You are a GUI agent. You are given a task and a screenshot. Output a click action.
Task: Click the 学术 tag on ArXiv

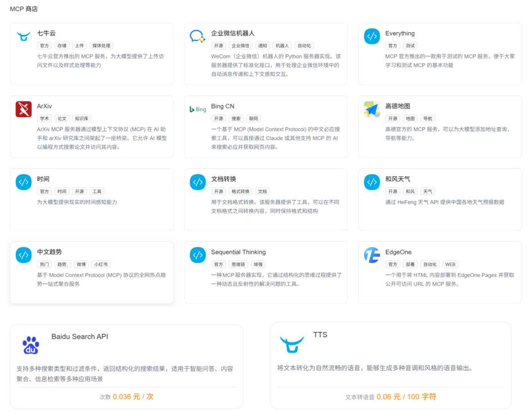pyautogui.click(x=44, y=119)
